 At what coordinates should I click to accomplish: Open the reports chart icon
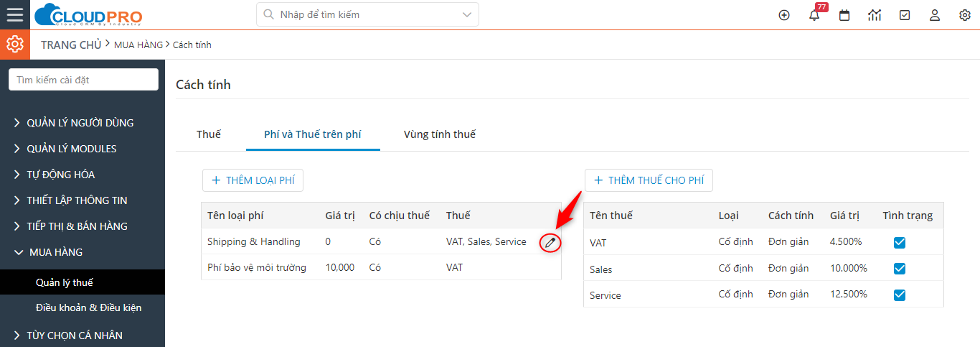[x=875, y=15]
